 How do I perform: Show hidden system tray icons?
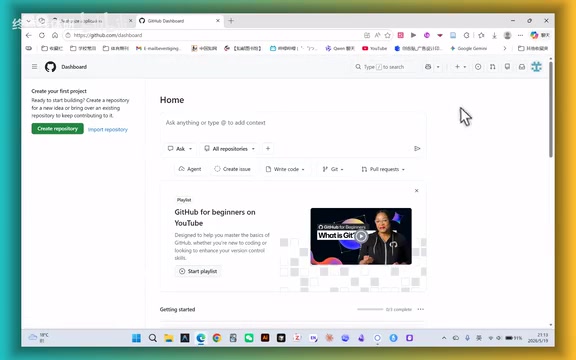tap(444, 338)
